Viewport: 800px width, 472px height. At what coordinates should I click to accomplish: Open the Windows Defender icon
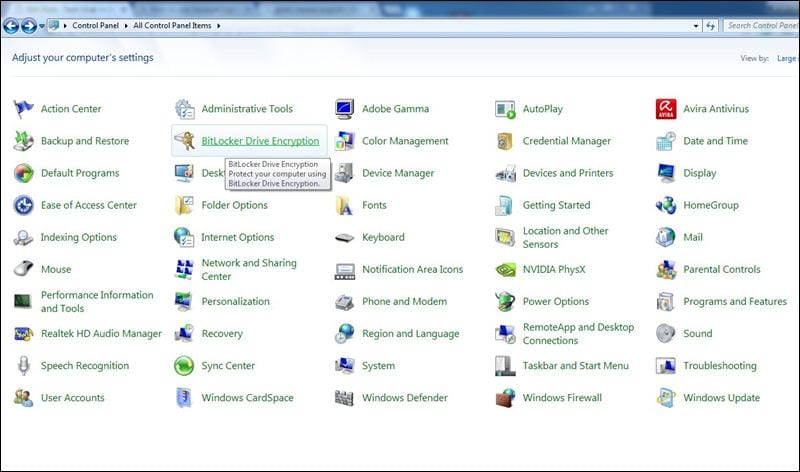pos(344,398)
